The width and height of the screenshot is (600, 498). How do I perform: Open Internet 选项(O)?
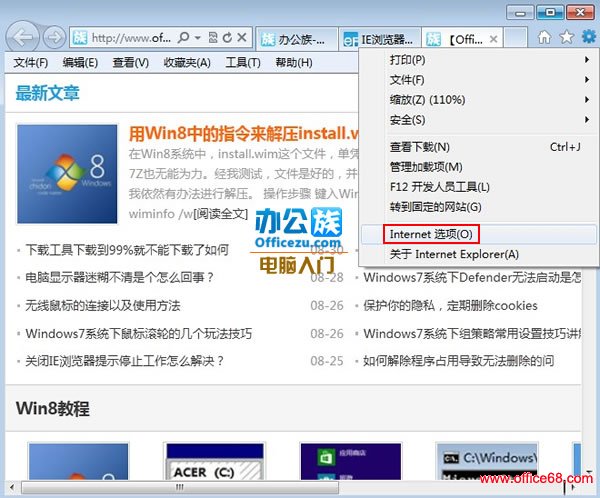(x=479, y=234)
